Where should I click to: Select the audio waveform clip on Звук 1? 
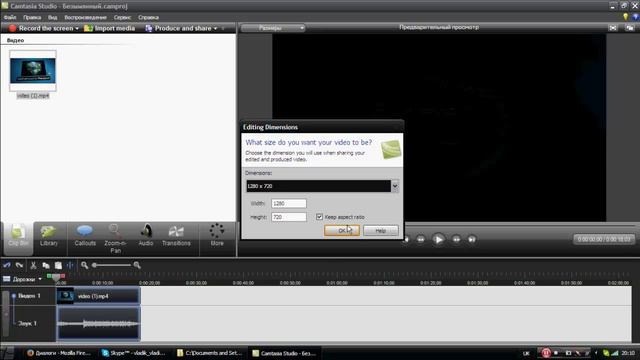[98, 323]
